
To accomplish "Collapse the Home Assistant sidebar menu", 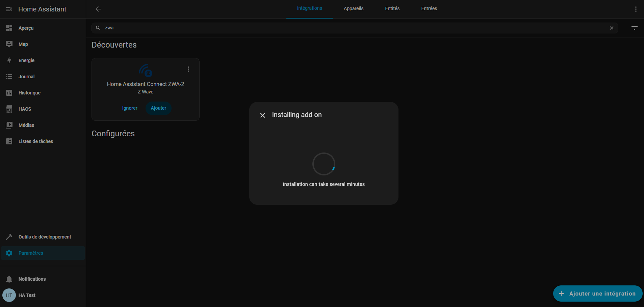I will (9, 9).
